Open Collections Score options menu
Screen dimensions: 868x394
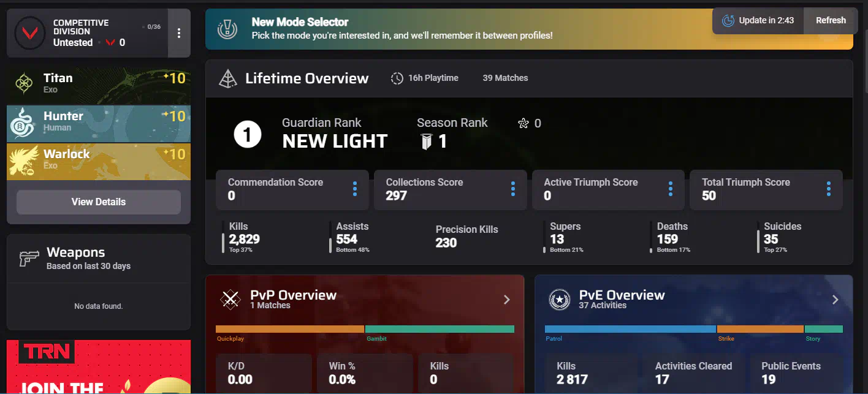click(x=512, y=189)
